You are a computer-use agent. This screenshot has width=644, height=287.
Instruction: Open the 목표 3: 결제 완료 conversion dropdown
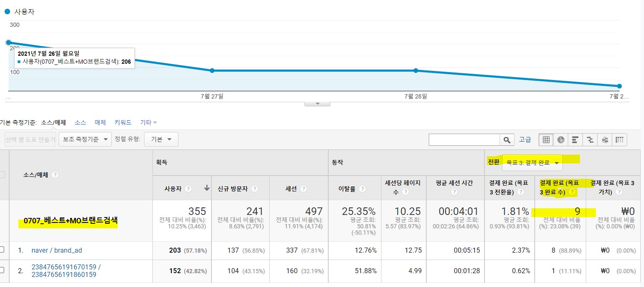pos(532,163)
